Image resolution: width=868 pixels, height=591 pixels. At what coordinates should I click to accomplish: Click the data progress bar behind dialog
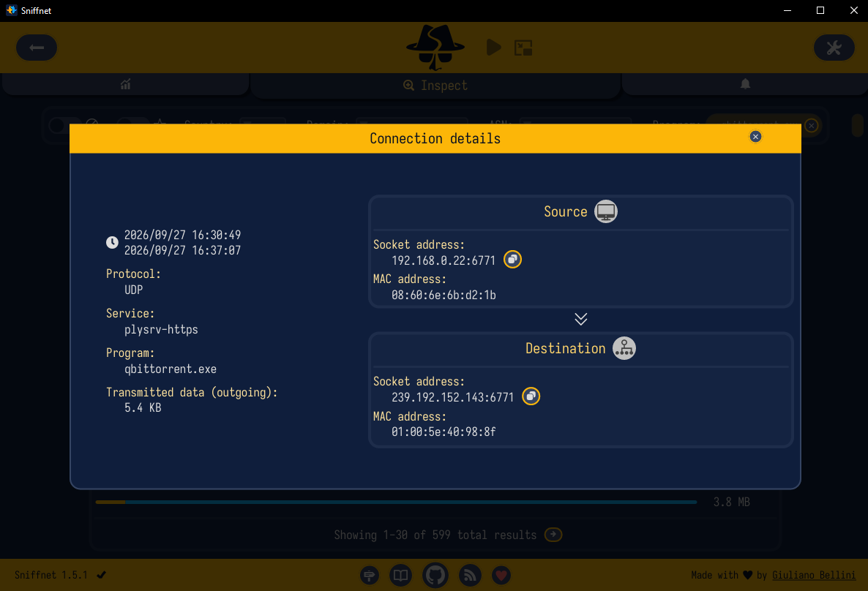pos(396,502)
